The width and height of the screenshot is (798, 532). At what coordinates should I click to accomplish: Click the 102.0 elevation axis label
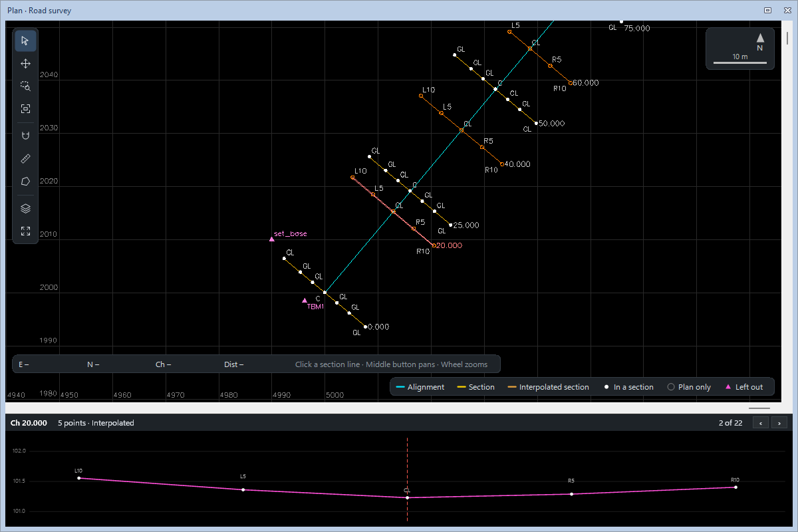(19, 451)
